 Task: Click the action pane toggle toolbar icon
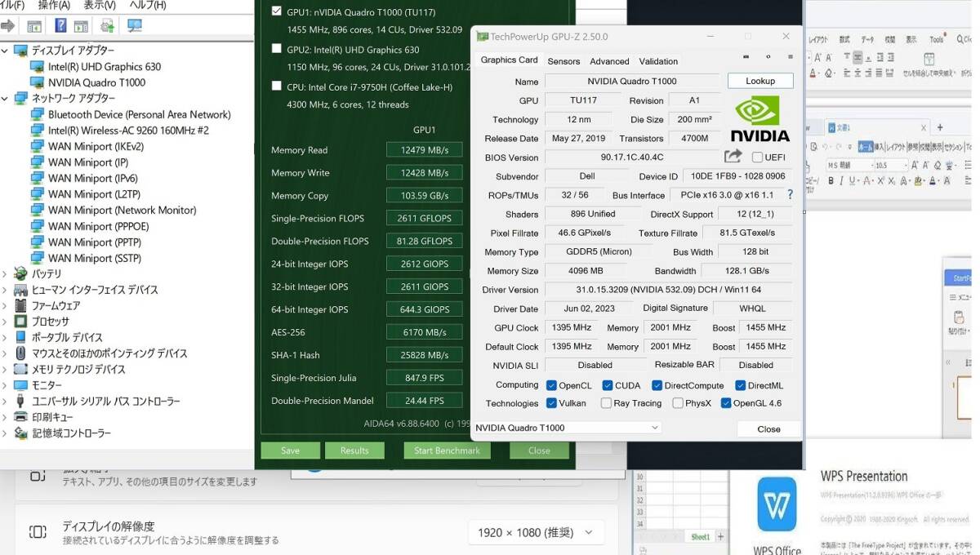pyautogui.click(x=81, y=26)
